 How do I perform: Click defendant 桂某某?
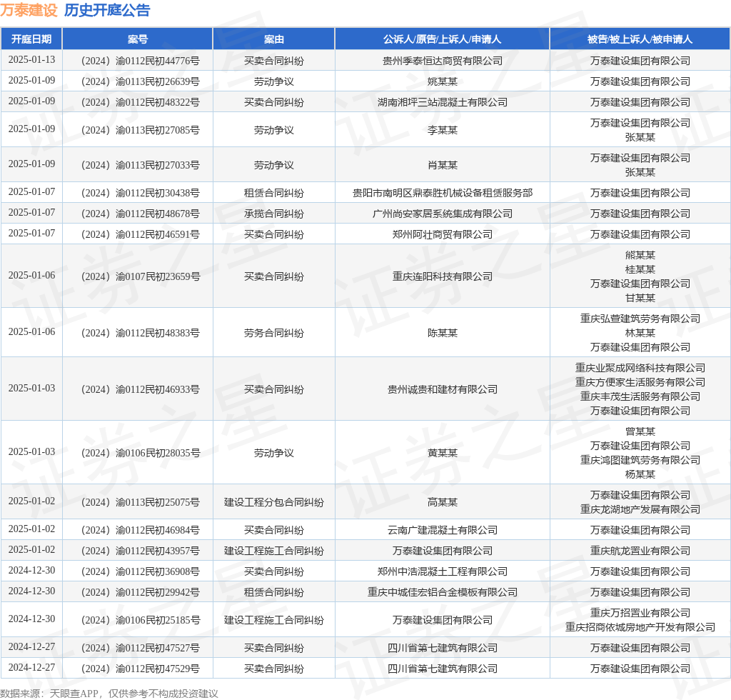640,269
